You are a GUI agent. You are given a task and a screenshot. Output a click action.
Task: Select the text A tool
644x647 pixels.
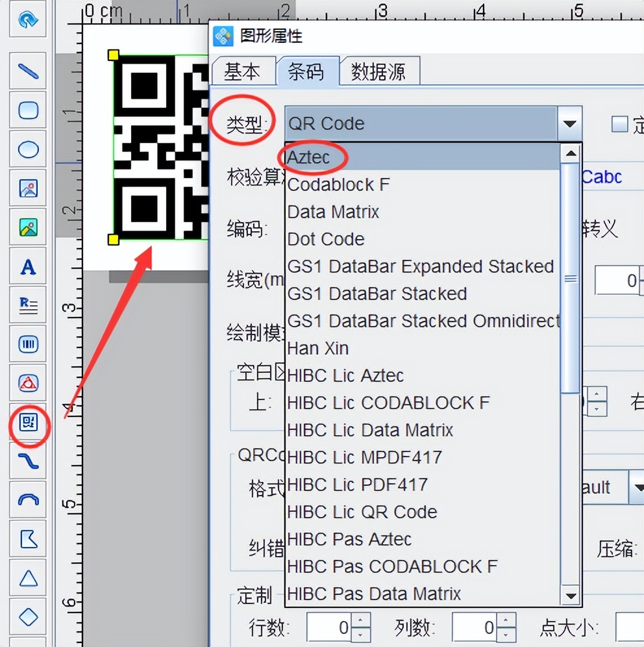pos(28,266)
